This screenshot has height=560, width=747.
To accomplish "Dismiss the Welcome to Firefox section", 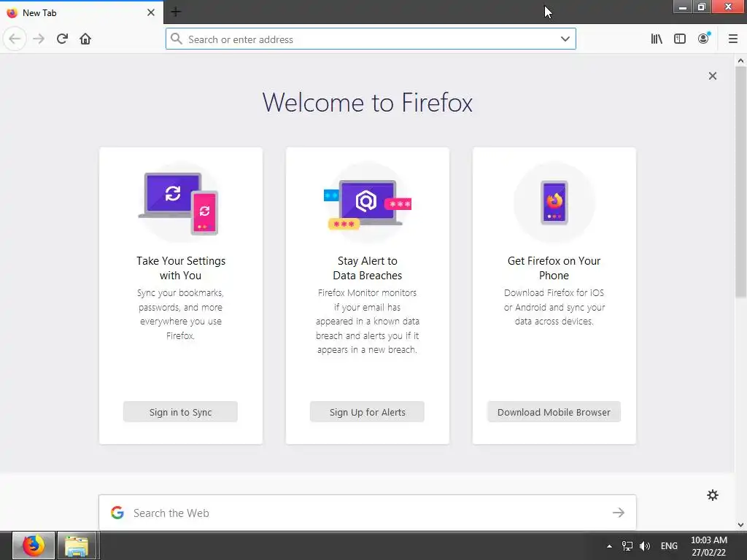I will click(x=712, y=76).
